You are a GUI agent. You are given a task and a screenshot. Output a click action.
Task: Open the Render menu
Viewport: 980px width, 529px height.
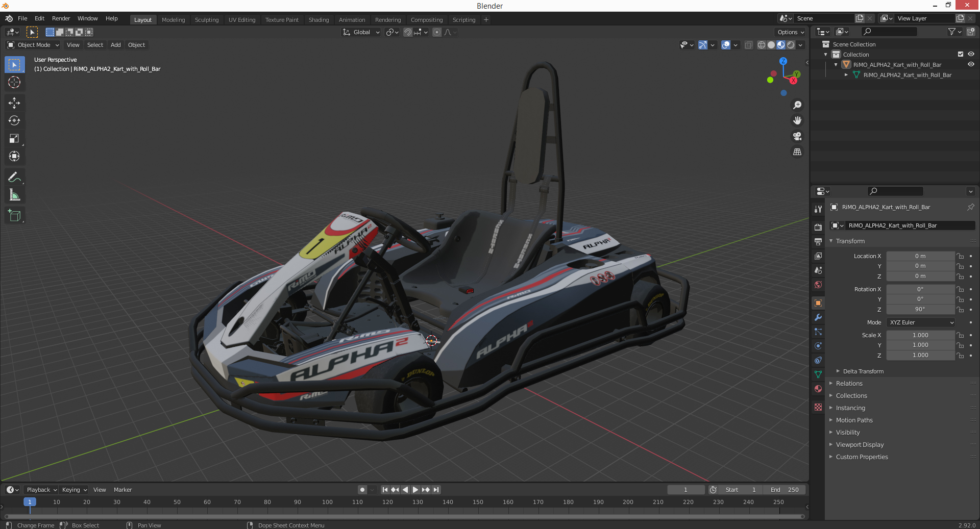(x=61, y=18)
